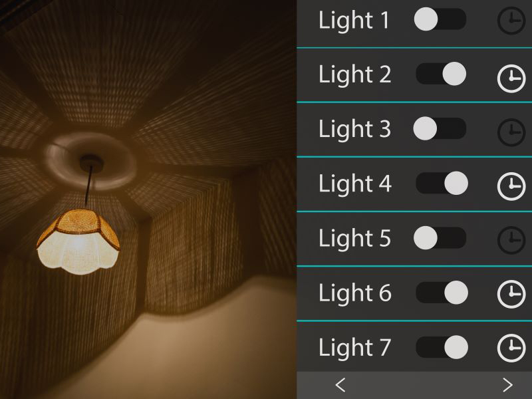
Task: Select the Light 6 label
Action: tap(355, 293)
